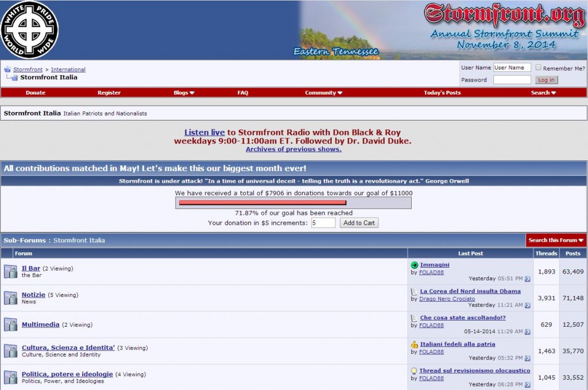Click the Il Bar forum folder icon
This screenshot has height=390, width=588.
click(10, 272)
